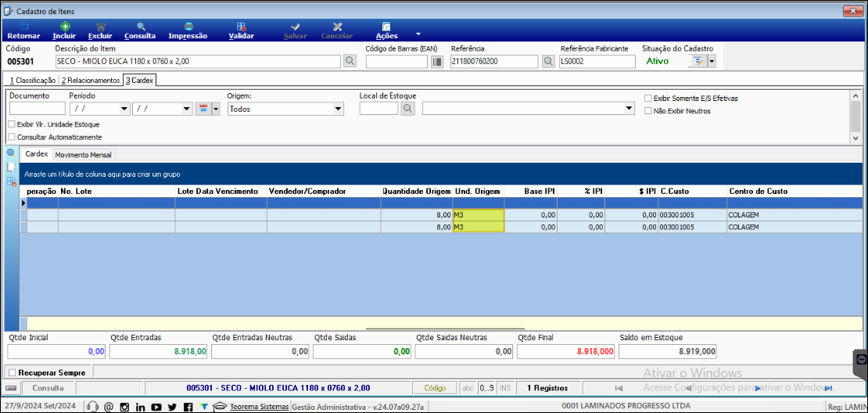Open the Origem Todos dropdown
The height and width of the screenshot is (413, 868).
point(337,109)
